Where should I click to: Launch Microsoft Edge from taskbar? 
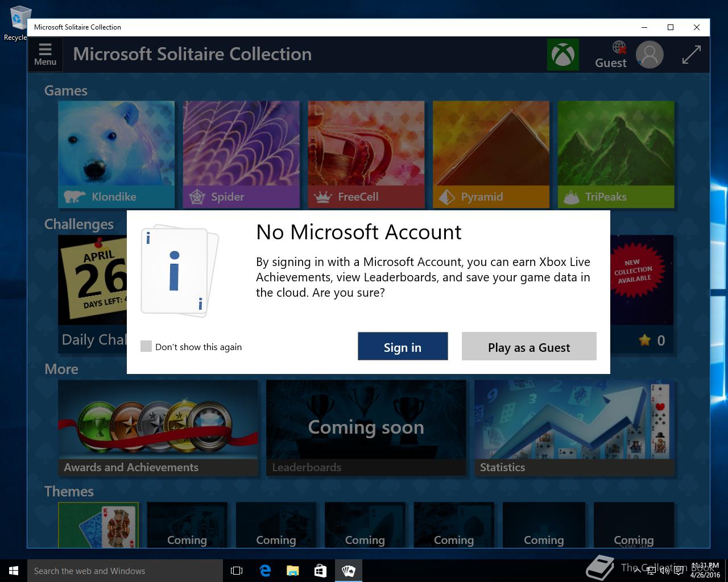(265, 571)
